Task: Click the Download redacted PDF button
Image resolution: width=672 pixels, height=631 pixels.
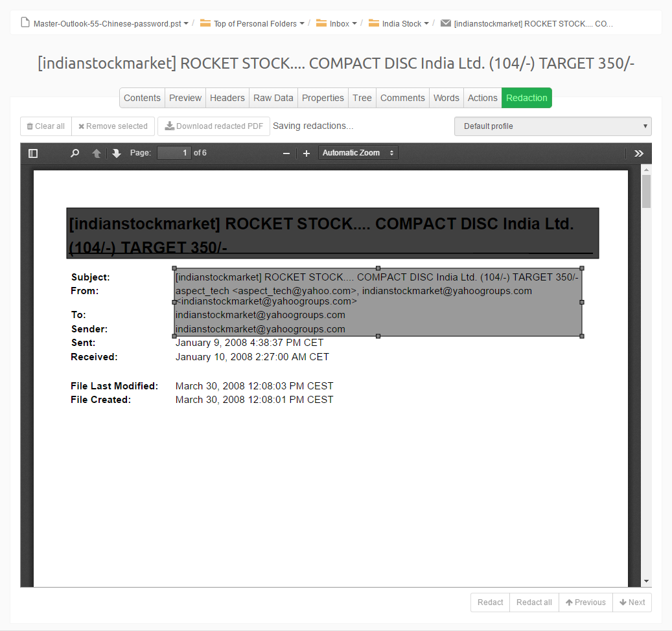Action: pos(214,126)
